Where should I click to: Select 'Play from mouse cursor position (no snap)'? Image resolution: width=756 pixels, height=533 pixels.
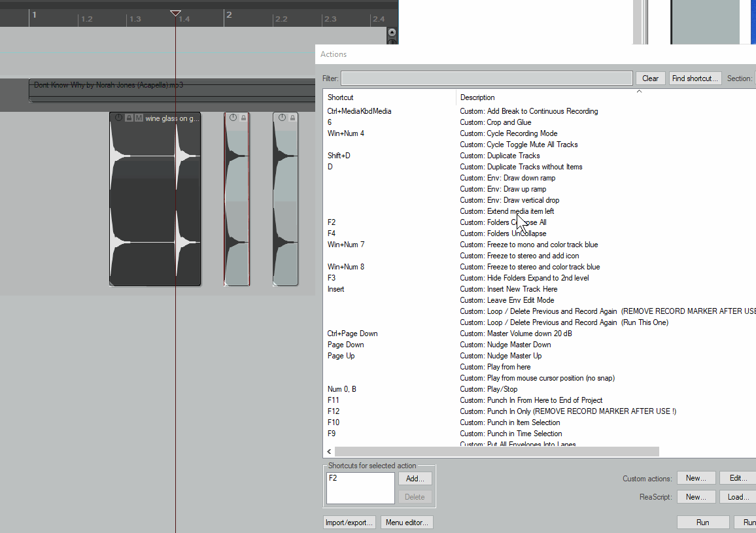pyautogui.click(x=537, y=377)
